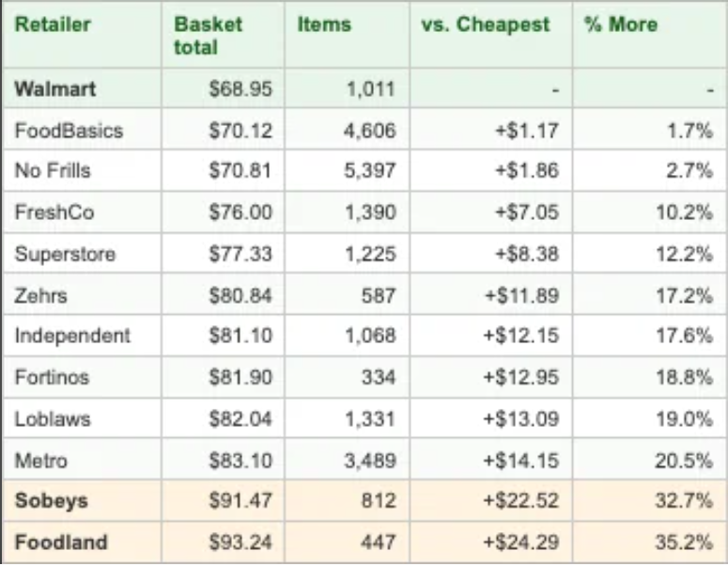
Task: Click the No Frills retailer cell
Action: coord(53,171)
